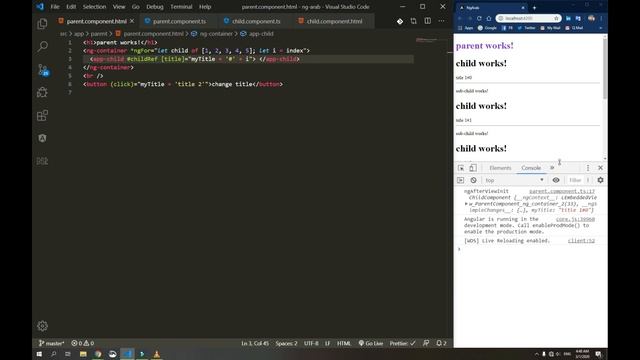Open the log levels dropdown next to Filter
The width and height of the screenshot is (640, 360).
coord(588,180)
